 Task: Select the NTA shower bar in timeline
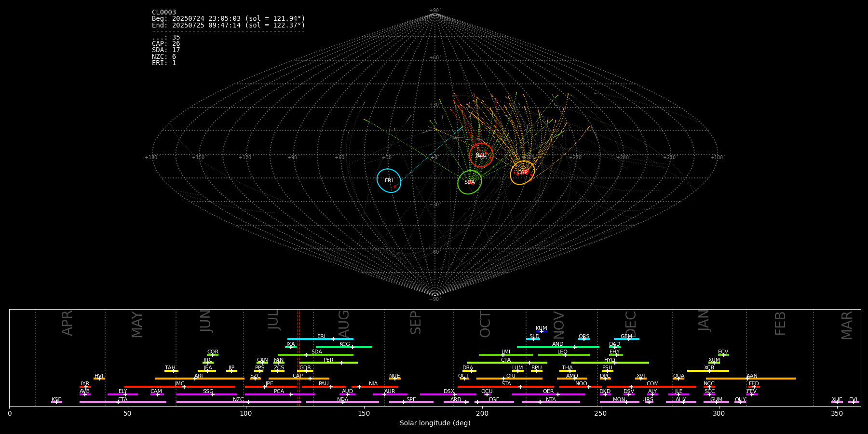[551, 402]
